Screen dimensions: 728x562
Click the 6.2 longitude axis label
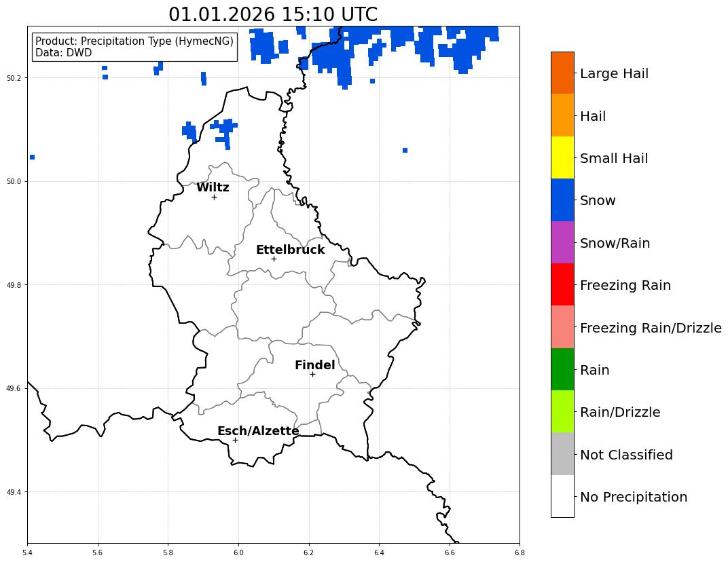pyautogui.click(x=309, y=552)
